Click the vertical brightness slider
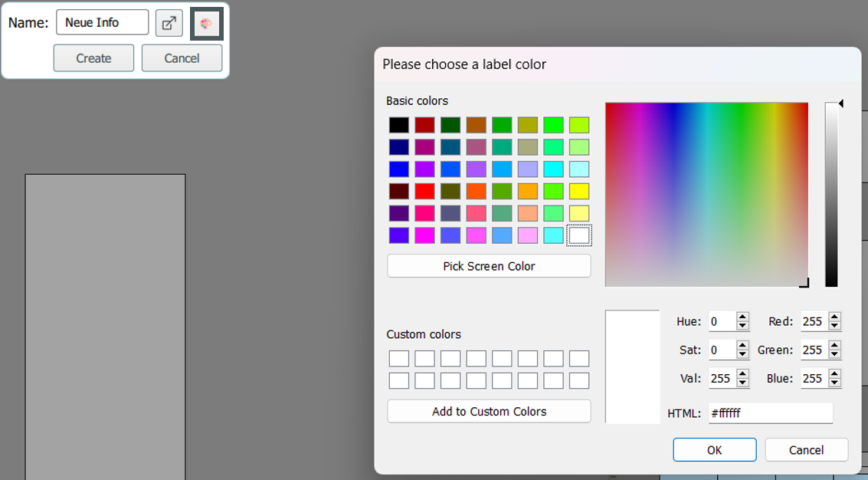This screenshot has width=868, height=480. coord(834,192)
